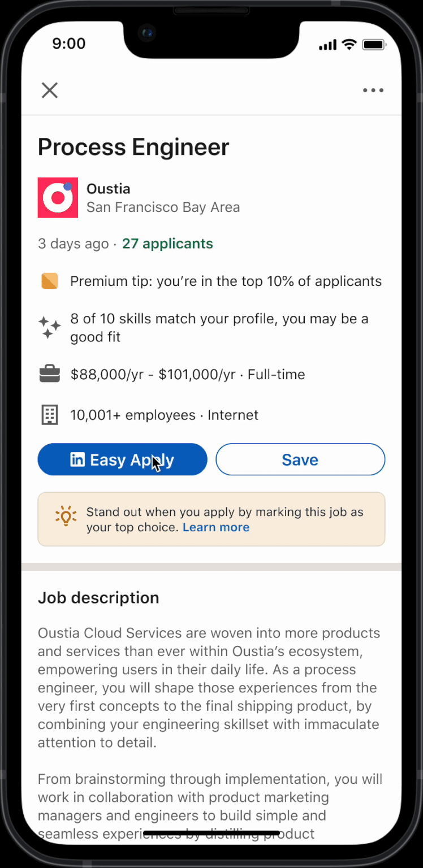Select the Premium tip top 10% text
The width and height of the screenshot is (423, 868).
(x=226, y=281)
